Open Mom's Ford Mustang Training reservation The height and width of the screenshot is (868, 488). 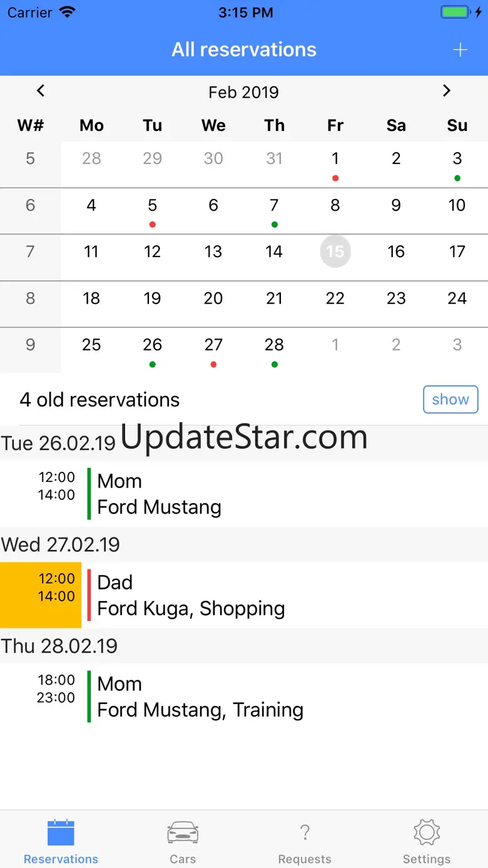[x=250, y=697]
